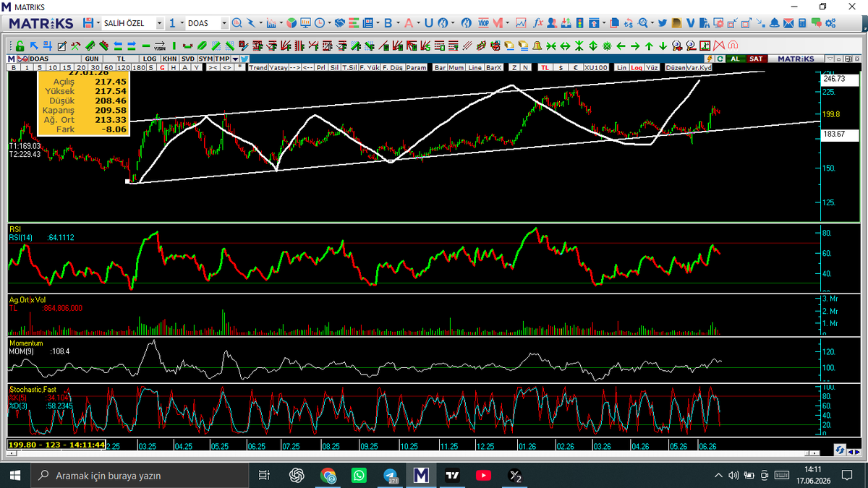Image resolution: width=868 pixels, height=488 pixels.
Task: Click the hammer and pick tools icon
Action: (x=75, y=46)
